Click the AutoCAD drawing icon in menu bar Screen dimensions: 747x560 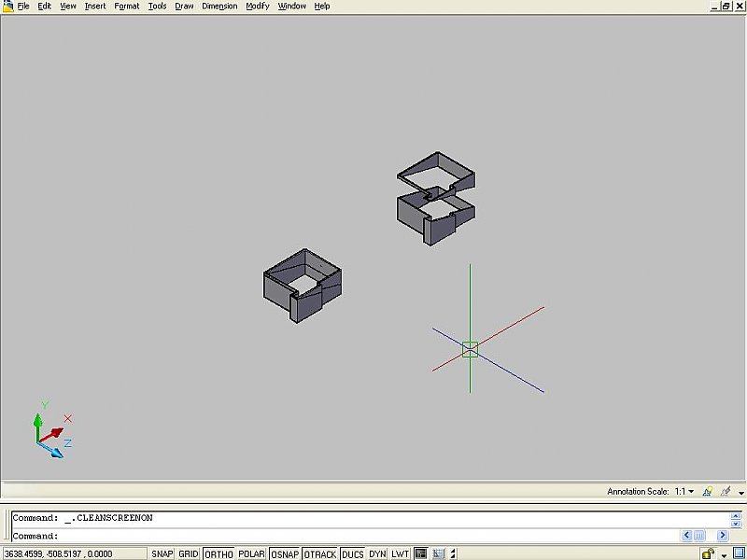7,6
